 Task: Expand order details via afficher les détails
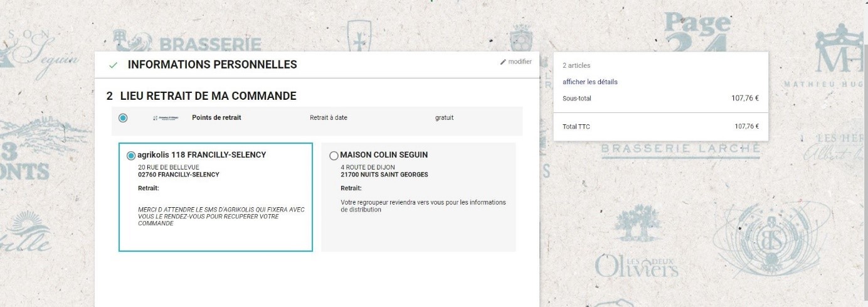(590, 82)
